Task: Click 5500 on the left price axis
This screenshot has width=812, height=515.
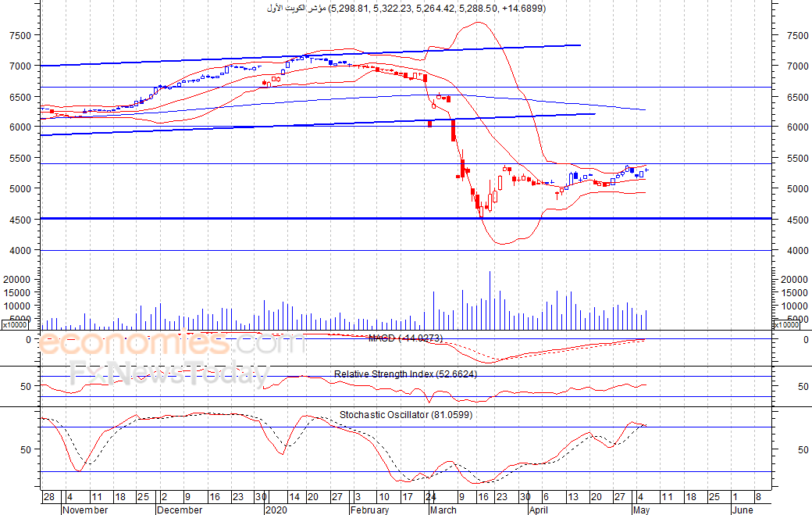Action: (x=20, y=158)
